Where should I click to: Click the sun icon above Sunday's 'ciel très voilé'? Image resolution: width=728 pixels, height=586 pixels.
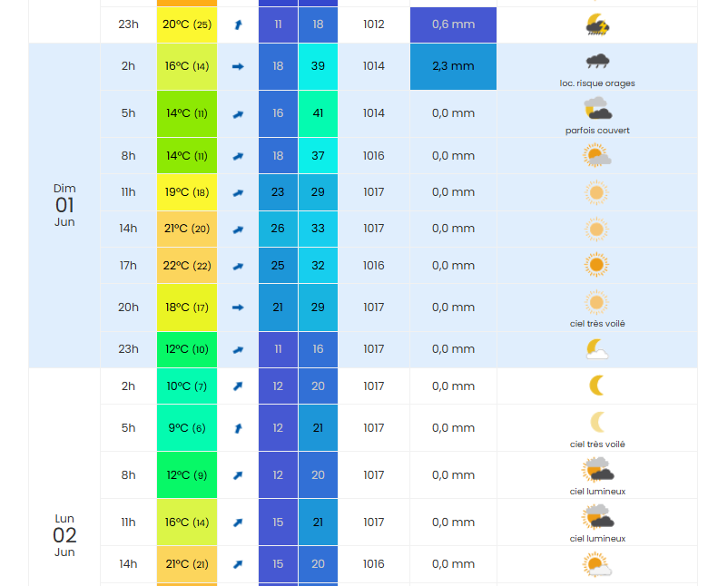pos(596,302)
